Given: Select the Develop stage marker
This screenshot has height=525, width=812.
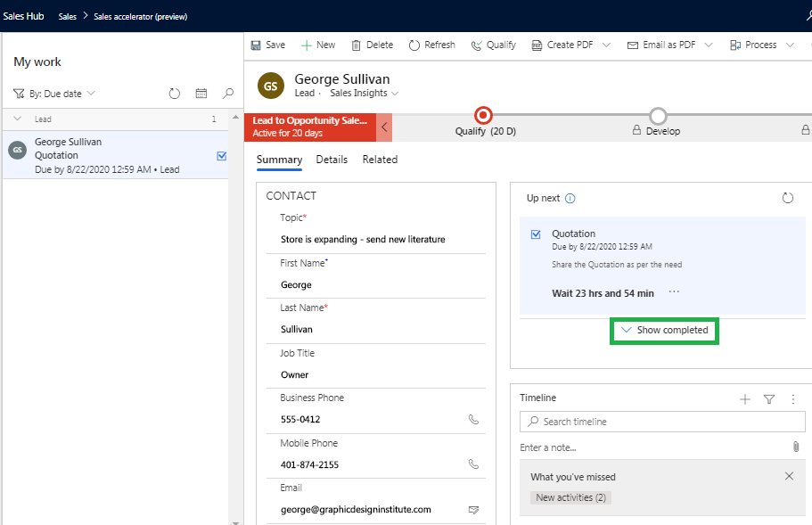Looking at the screenshot, I should tap(658, 116).
